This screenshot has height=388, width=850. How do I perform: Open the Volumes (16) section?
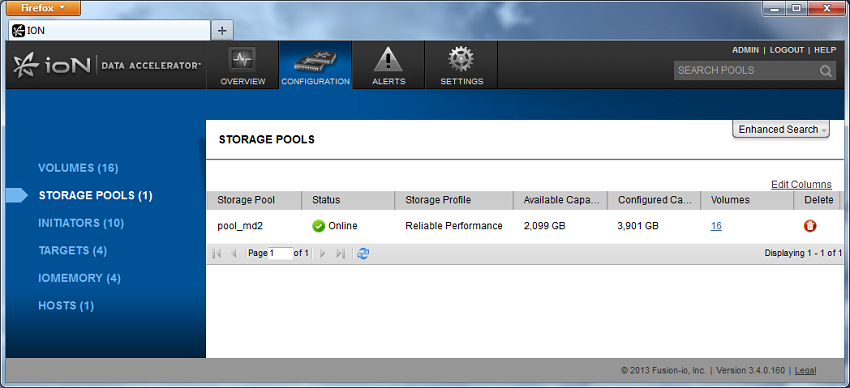[78, 168]
